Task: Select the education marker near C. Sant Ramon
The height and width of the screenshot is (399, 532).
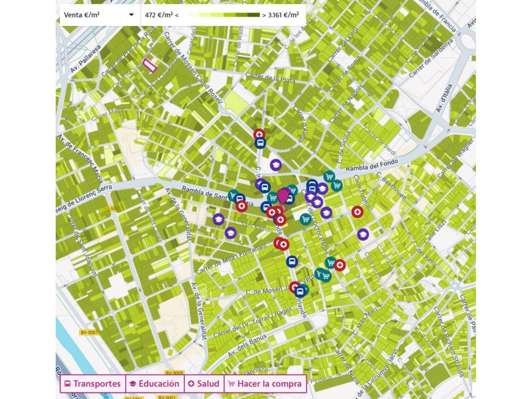Action: [x=230, y=233]
